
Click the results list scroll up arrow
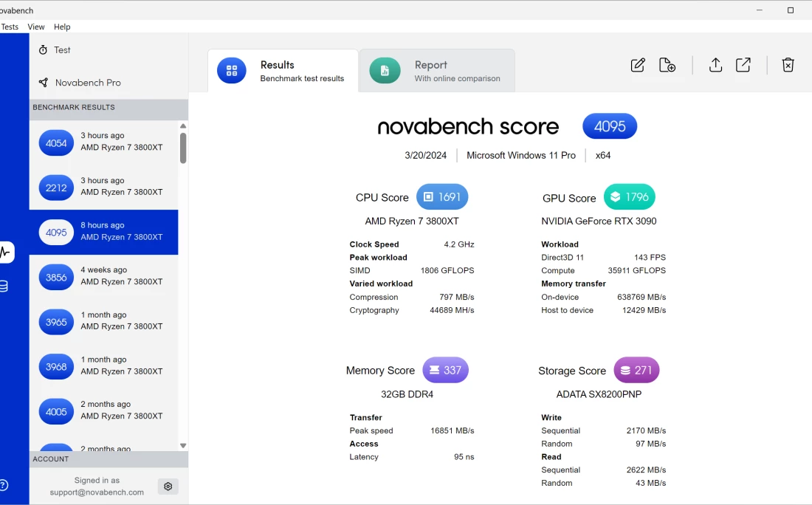click(183, 126)
